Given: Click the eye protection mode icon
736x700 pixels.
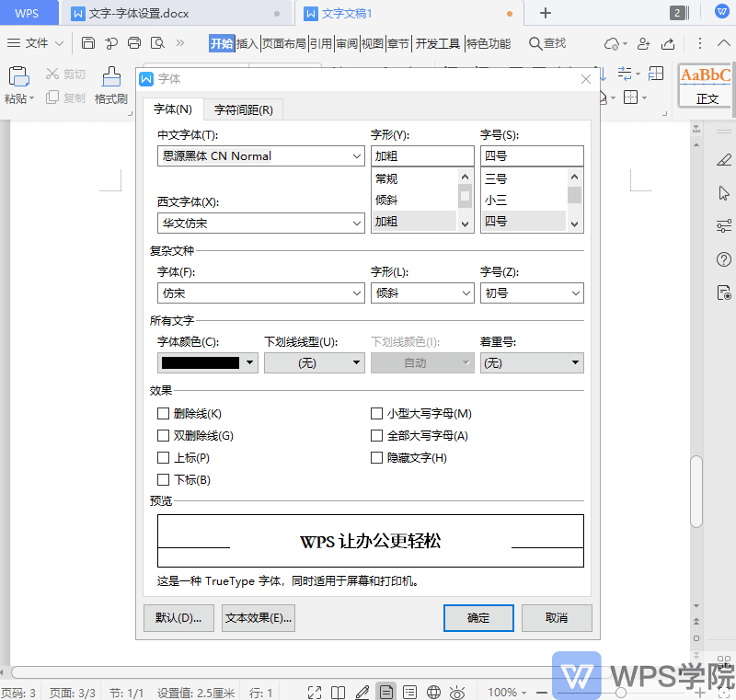Looking at the screenshot, I should (457, 692).
